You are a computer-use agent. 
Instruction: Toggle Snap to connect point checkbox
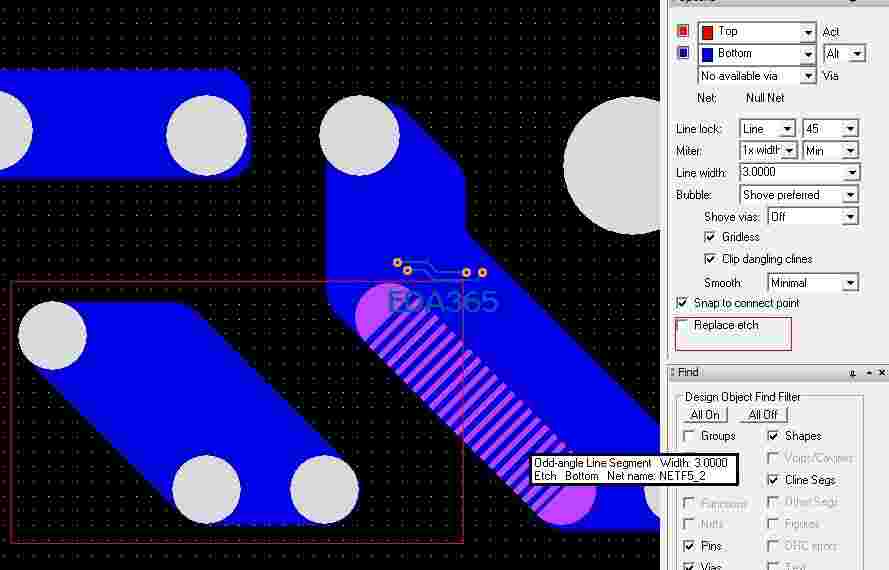tap(682, 303)
